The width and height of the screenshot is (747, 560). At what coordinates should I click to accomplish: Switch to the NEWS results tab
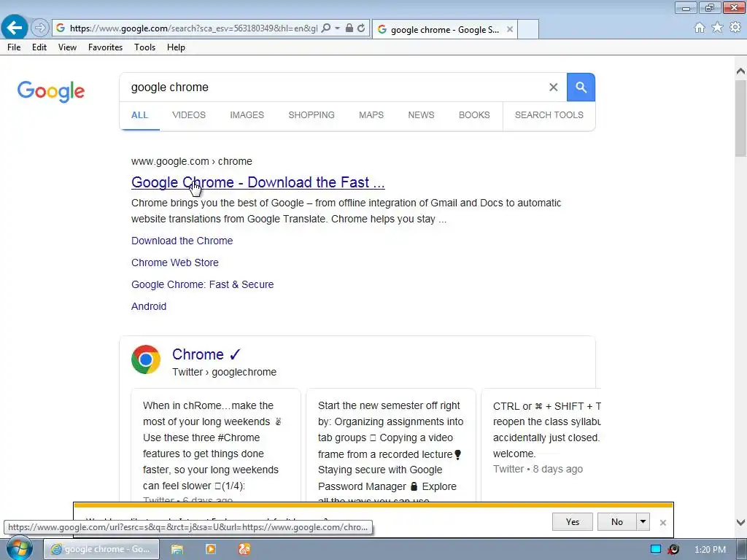[x=421, y=115]
